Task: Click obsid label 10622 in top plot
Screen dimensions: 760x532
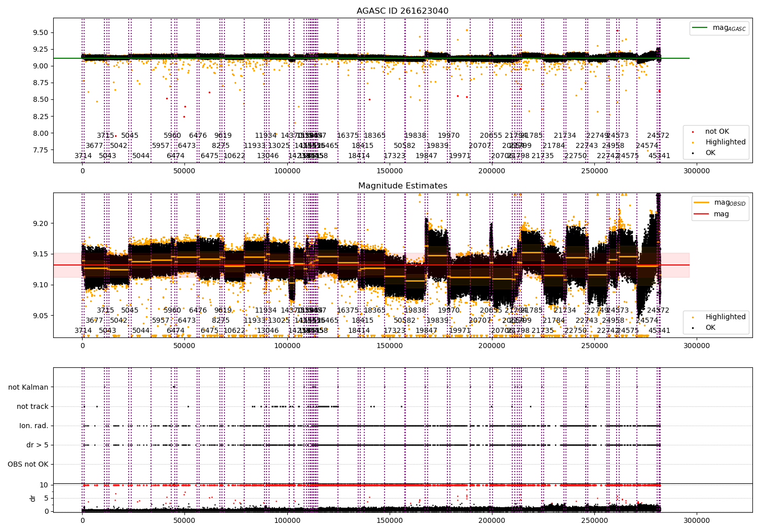Action: (235, 156)
